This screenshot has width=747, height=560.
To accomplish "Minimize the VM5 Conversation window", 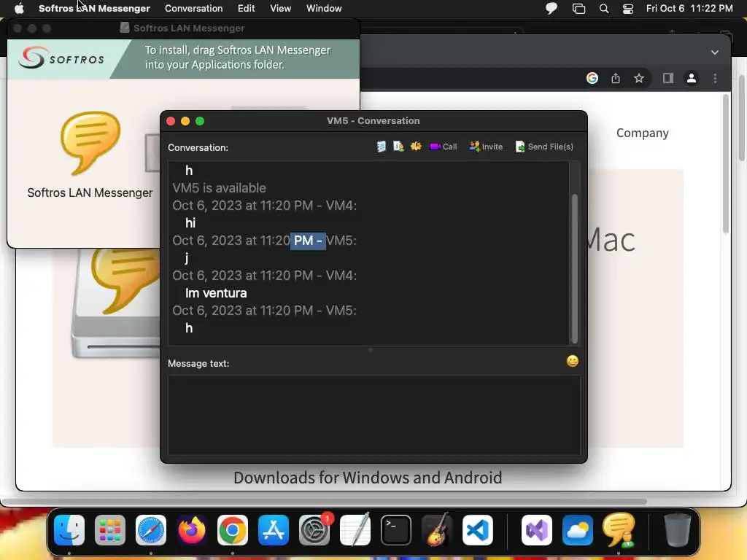I will [x=185, y=121].
